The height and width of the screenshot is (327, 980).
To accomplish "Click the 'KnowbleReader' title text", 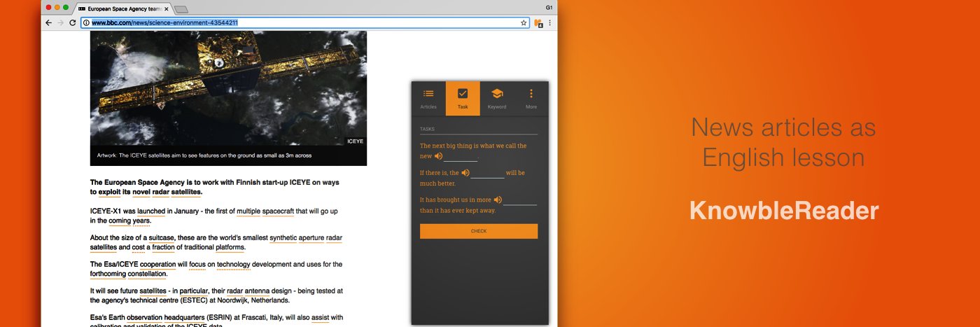I will 783,211.
